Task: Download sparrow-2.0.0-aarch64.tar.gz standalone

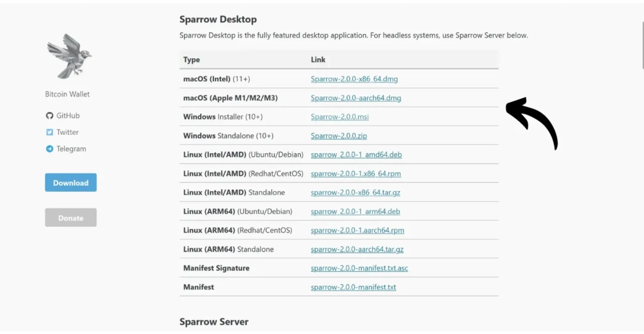Action: (357, 249)
